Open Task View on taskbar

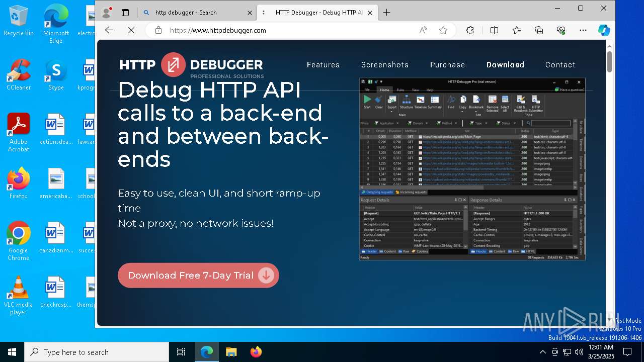point(181,352)
